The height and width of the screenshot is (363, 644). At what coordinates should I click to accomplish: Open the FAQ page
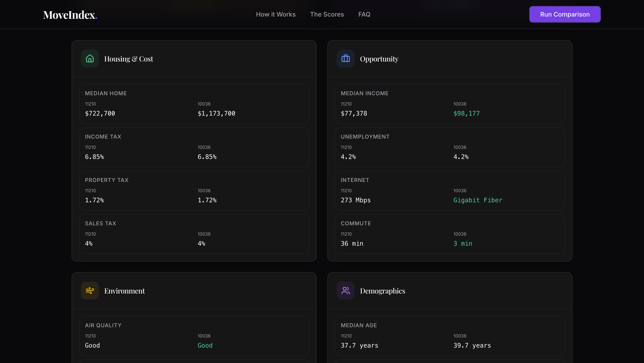click(364, 14)
